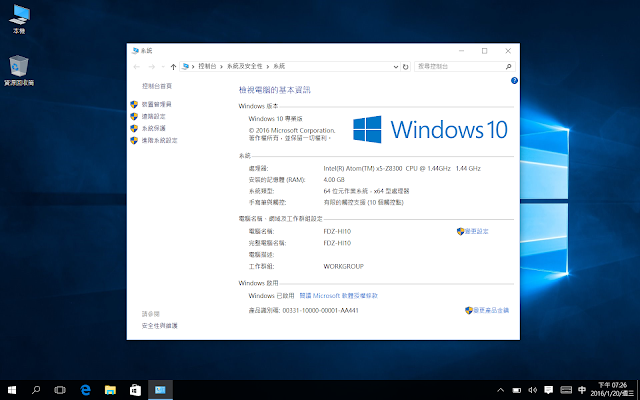Screen dimensions: 640x400
Task: Open Windows Store from taskbar
Action: [135, 390]
